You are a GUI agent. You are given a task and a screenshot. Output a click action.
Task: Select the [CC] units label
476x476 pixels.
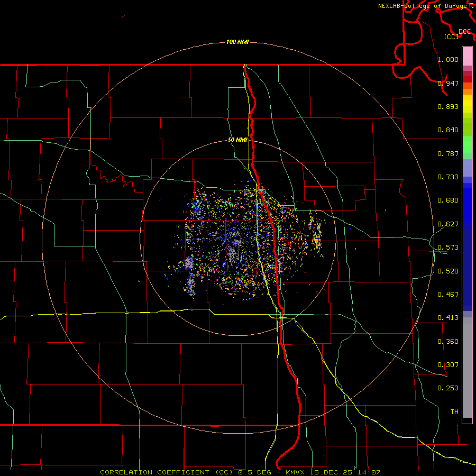pyautogui.click(x=452, y=36)
